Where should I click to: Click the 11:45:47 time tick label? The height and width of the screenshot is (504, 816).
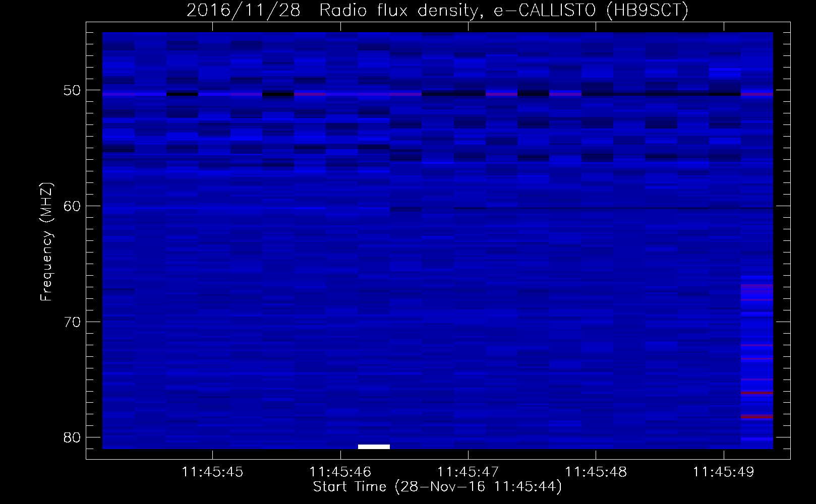468,472
